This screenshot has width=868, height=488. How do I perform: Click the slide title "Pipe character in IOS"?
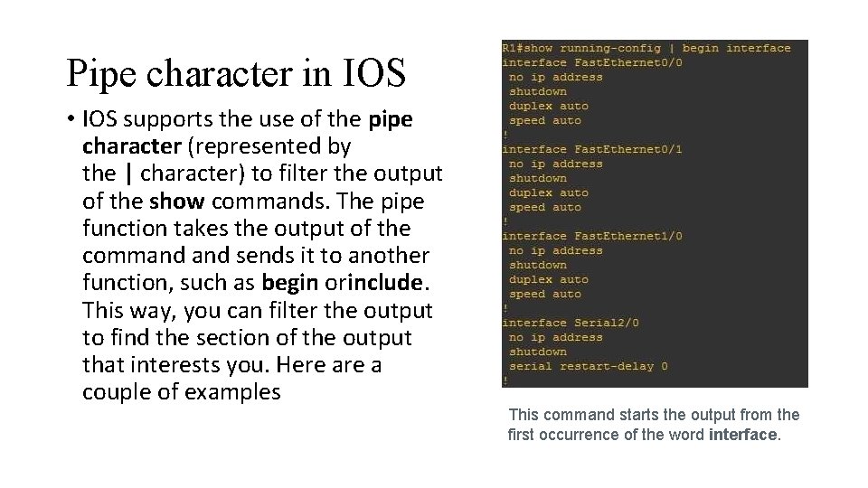[x=236, y=74]
